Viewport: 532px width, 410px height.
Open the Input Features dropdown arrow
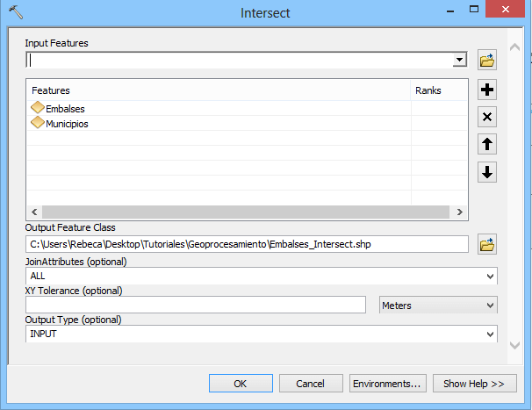[x=458, y=61]
